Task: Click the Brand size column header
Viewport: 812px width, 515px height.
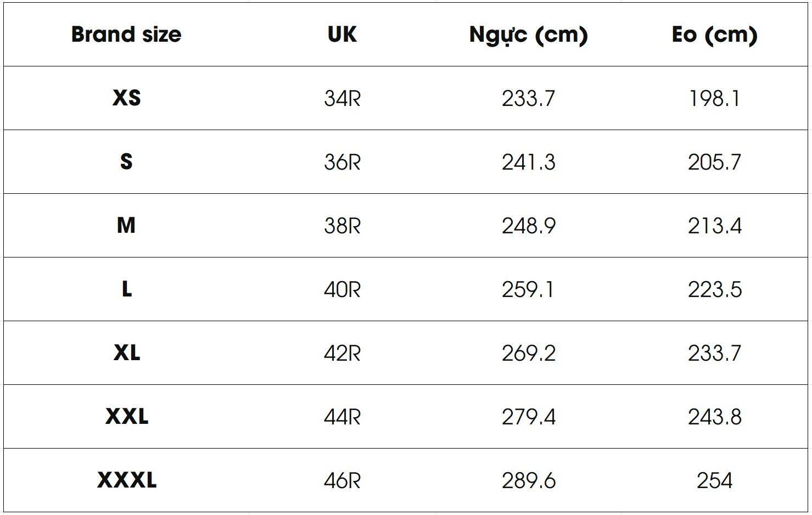Action: 126,35
